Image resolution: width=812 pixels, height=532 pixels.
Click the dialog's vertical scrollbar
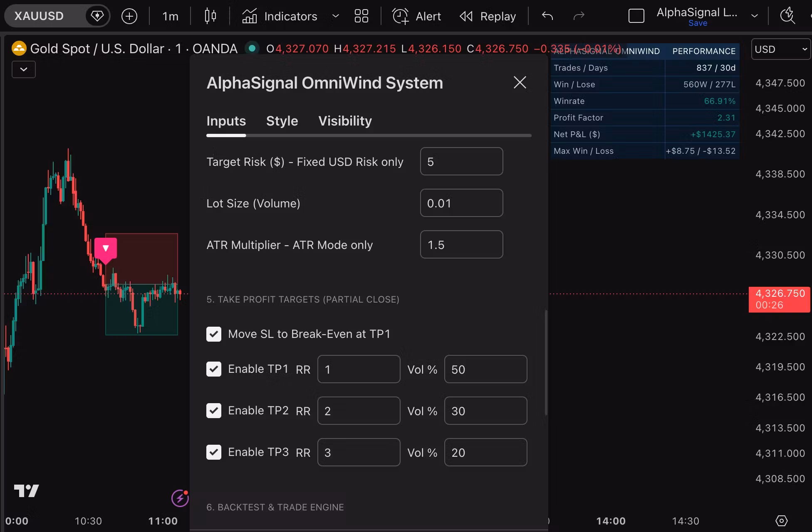(546, 362)
